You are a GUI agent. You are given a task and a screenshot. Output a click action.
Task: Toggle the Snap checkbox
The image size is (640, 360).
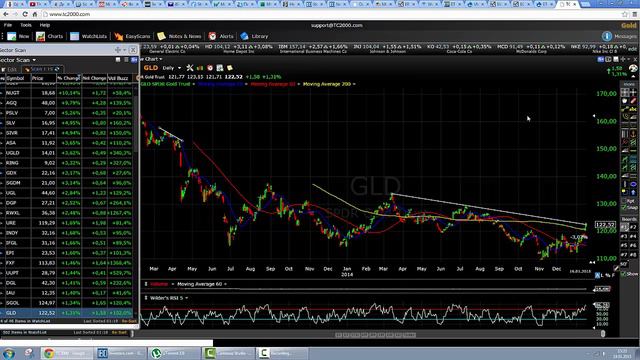625,208
